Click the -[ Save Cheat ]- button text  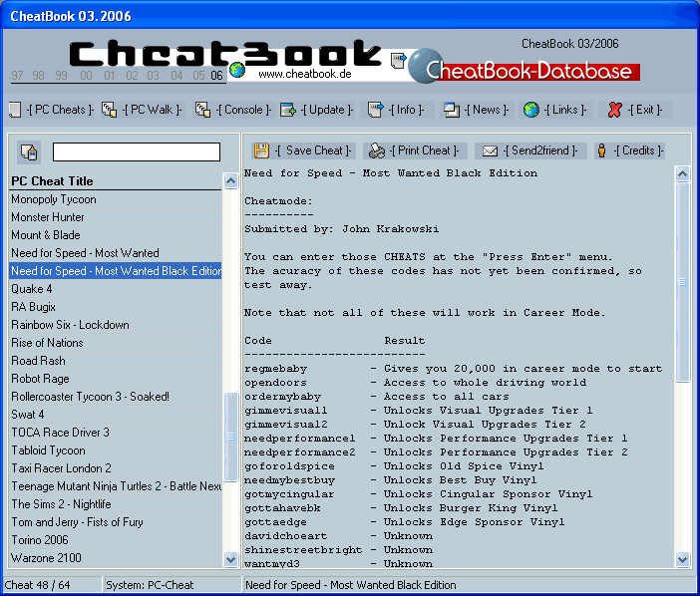point(313,150)
